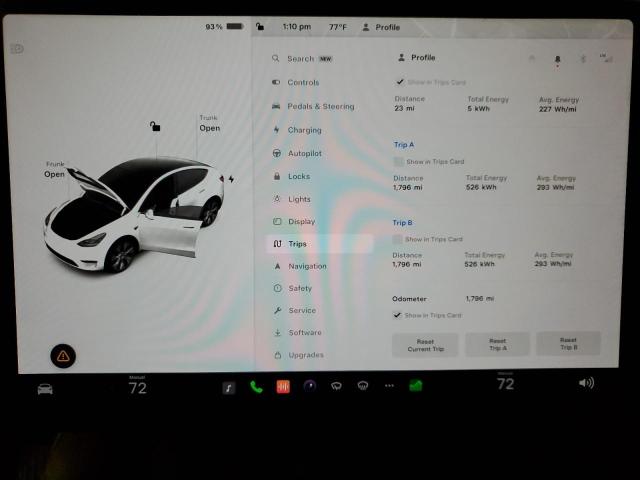640x480 pixels.
Task: Open the Search settings field
Action: tap(302, 59)
